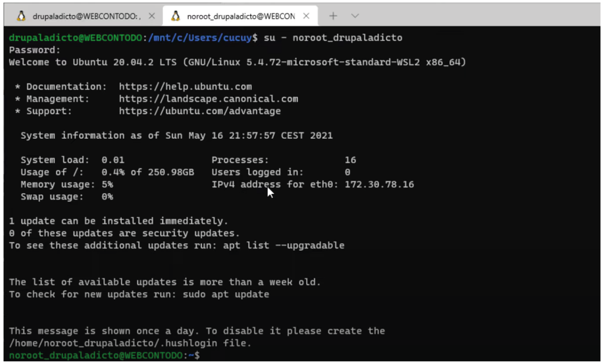The image size is (604, 364).
Task: Click the System information date line
Action: pos(177,136)
